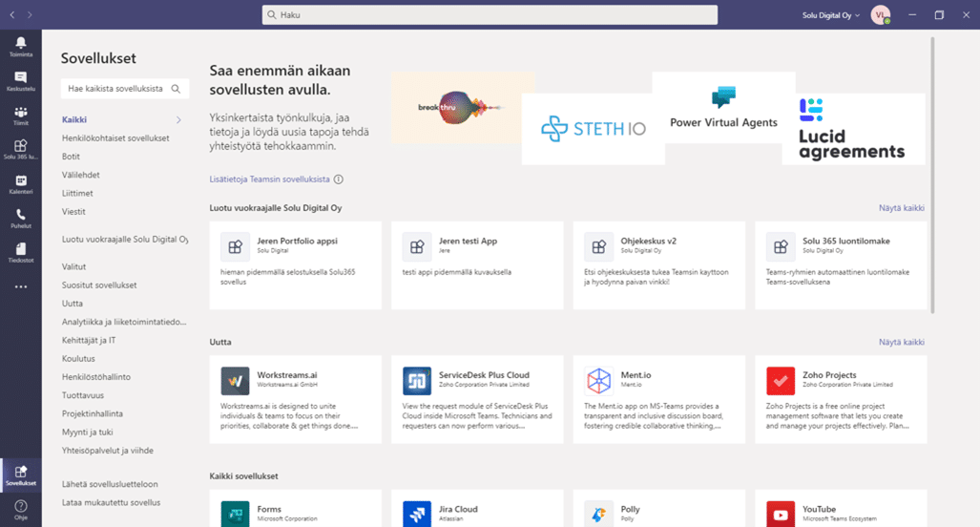This screenshot has width=980, height=527.
Task: Select Botit category
Action: click(71, 157)
